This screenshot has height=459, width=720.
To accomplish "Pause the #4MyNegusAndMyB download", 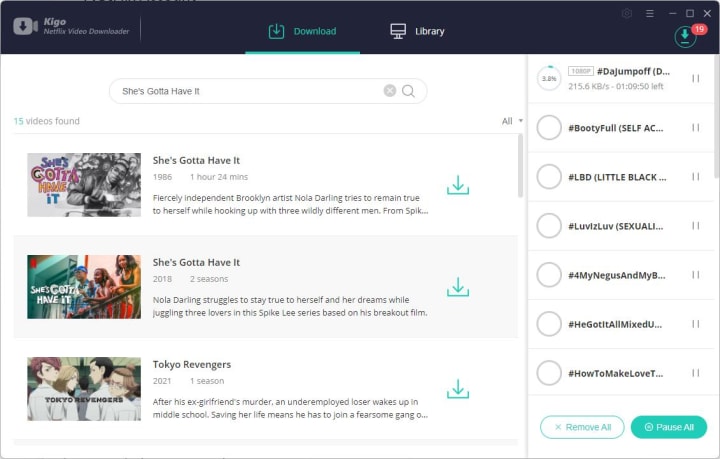I will pos(696,275).
